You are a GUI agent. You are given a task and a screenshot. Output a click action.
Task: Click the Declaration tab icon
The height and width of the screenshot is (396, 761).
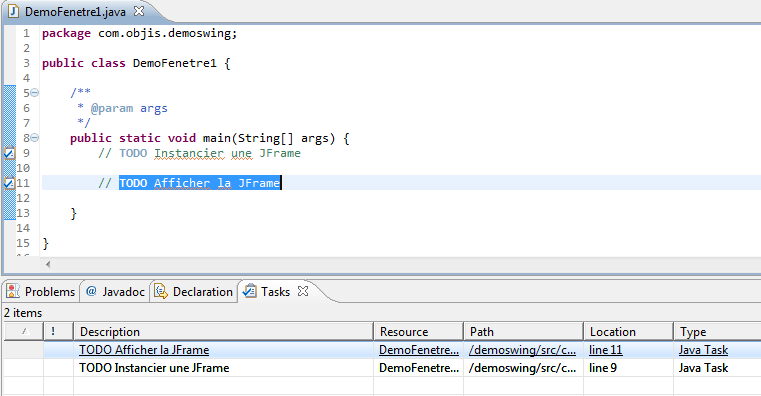tap(161, 291)
